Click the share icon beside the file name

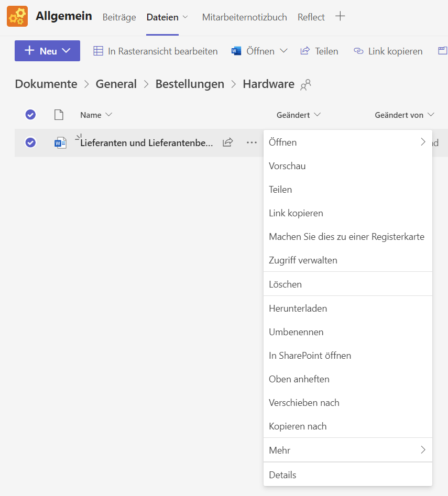[227, 142]
